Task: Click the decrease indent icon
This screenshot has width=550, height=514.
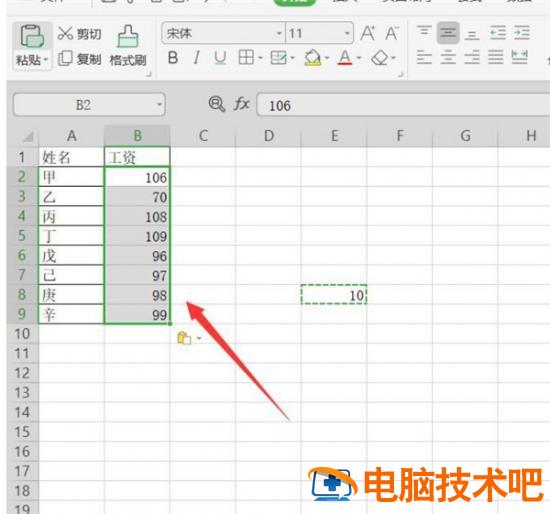Action: click(498, 33)
